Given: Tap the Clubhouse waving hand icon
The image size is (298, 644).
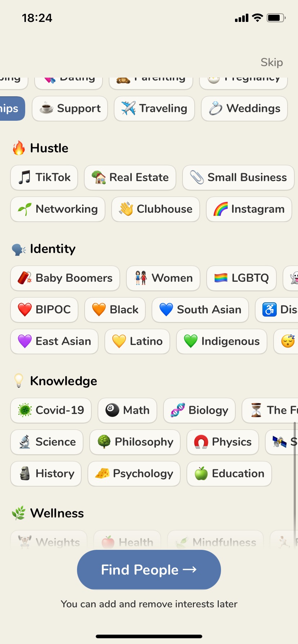Looking at the screenshot, I should [x=126, y=209].
